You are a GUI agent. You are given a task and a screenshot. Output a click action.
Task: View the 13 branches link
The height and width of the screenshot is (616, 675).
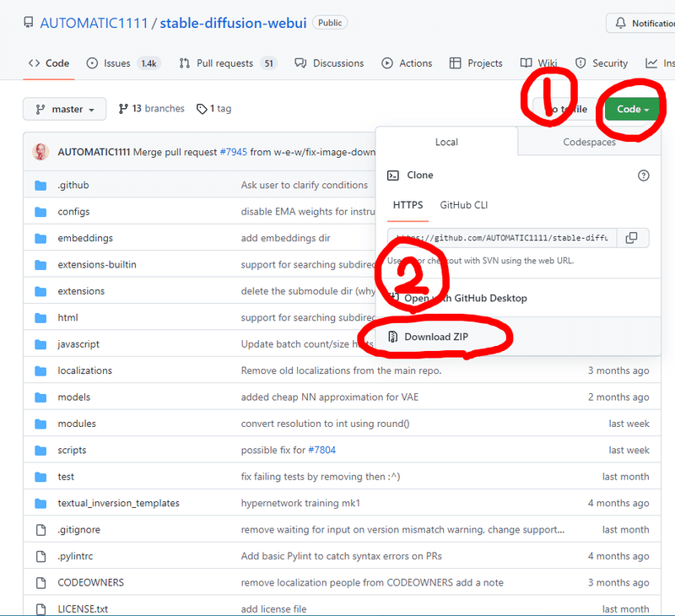coord(152,109)
